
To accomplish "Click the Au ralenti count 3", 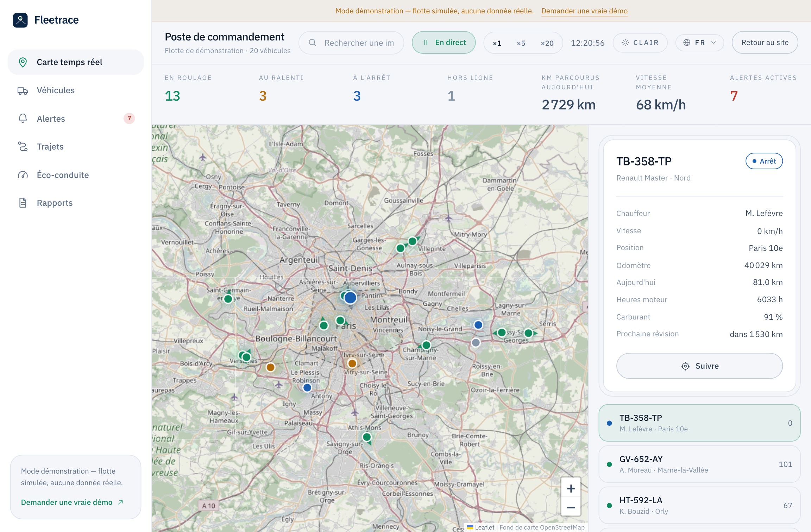I will click(x=263, y=96).
